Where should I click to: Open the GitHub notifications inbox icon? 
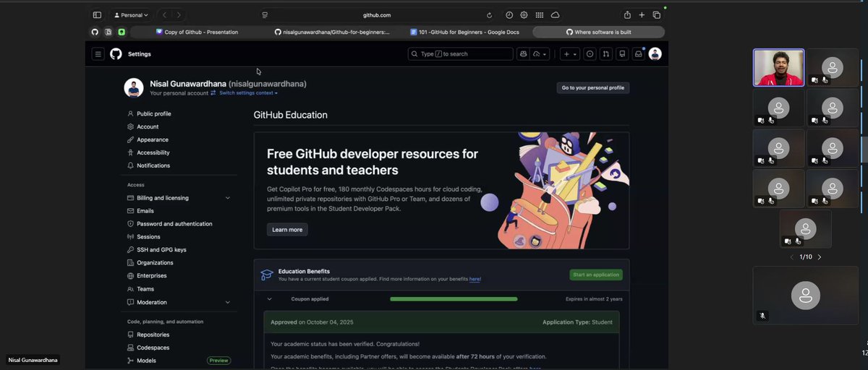(x=638, y=54)
